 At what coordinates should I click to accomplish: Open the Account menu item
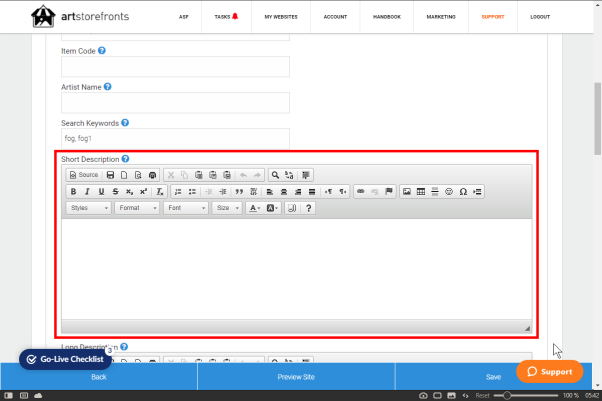pyautogui.click(x=335, y=17)
